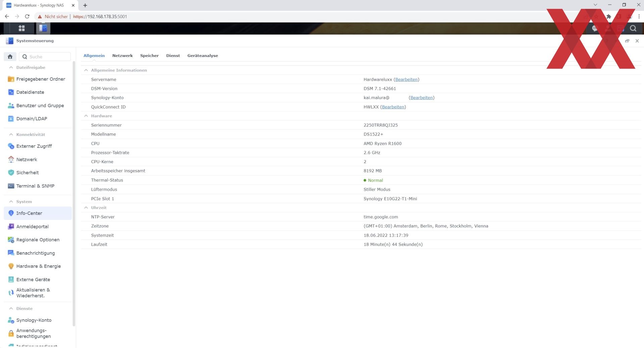The image size is (644, 348).
Task: Click the time.google.com NTP value
Action: click(x=381, y=217)
